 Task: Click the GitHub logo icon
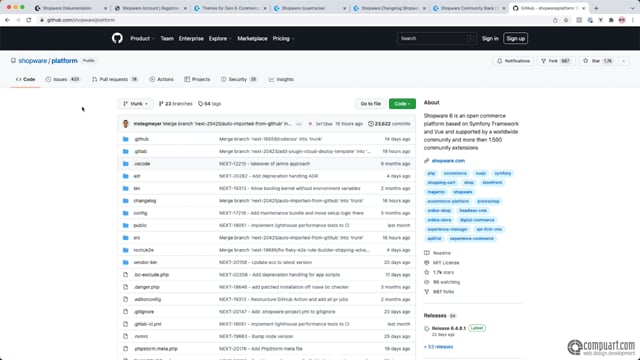point(117,38)
